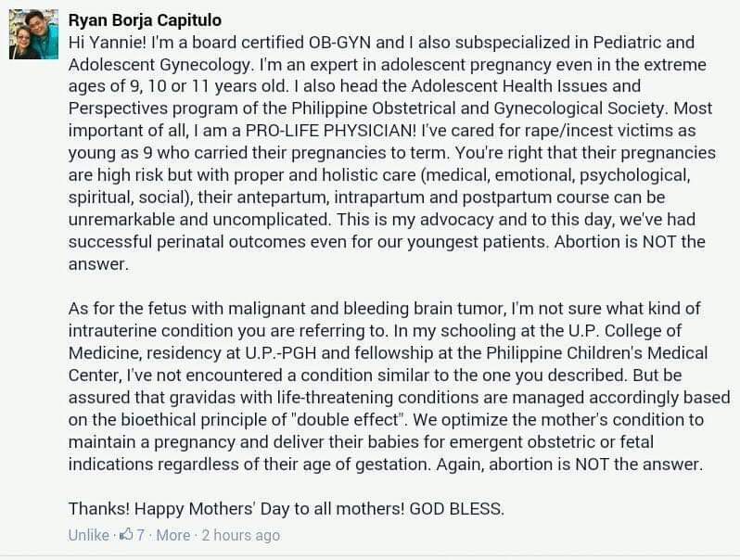Click the text "Hi Yannie!" at comment start

click(x=108, y=43)
